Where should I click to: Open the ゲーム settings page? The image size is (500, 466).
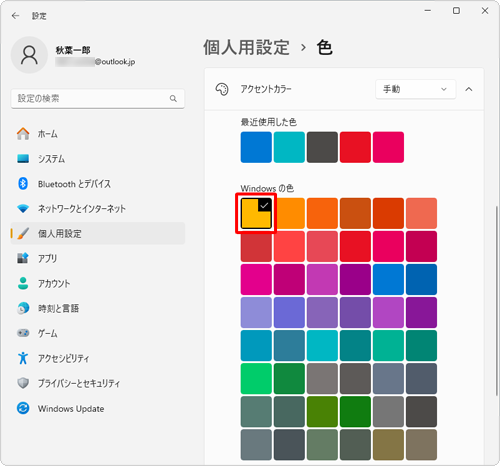(98, 333)
